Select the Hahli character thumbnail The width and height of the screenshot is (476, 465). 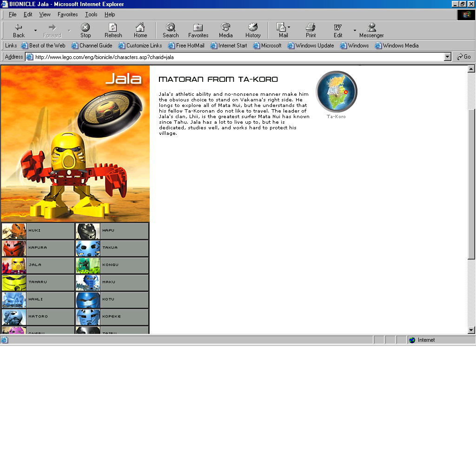14,300
